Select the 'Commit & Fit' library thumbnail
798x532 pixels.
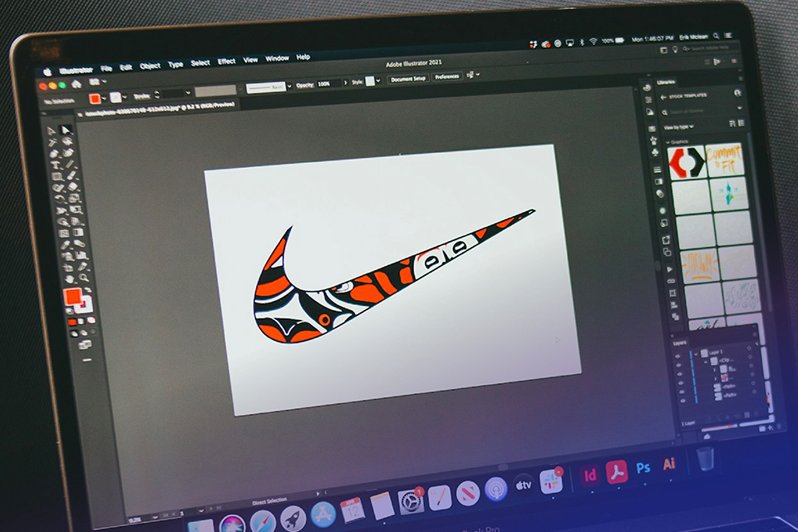(725, 160)
